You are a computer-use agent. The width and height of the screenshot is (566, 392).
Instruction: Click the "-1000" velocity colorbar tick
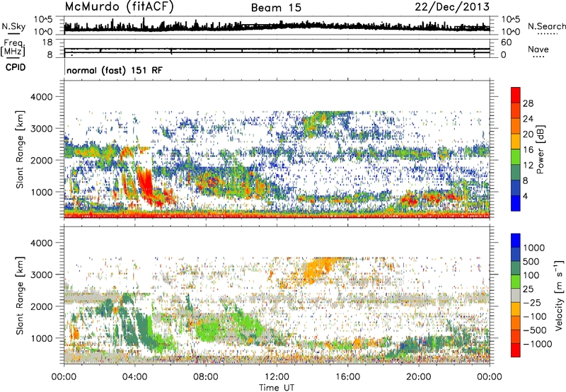click(x=537, y=344)
